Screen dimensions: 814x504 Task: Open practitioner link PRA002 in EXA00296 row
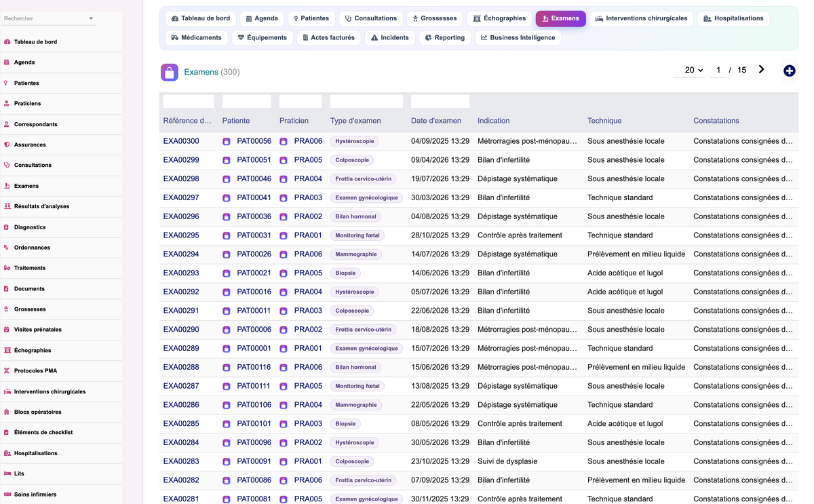(308, 216)
